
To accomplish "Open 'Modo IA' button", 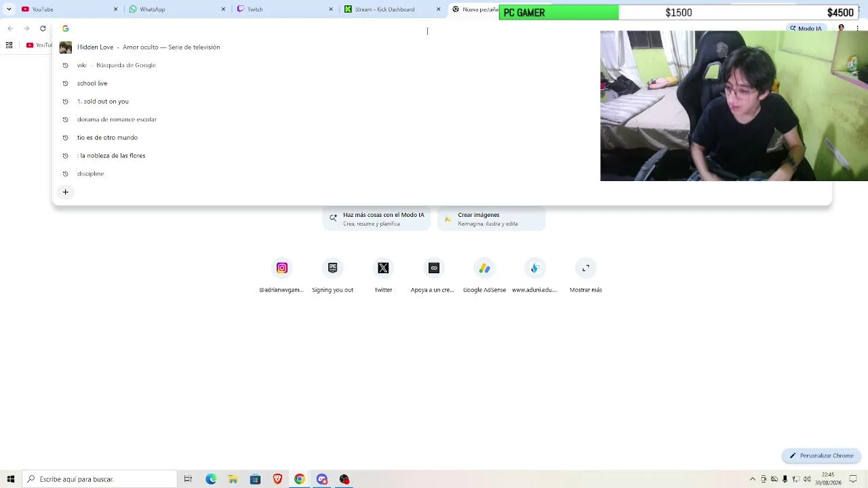I will tap(805, 28).
